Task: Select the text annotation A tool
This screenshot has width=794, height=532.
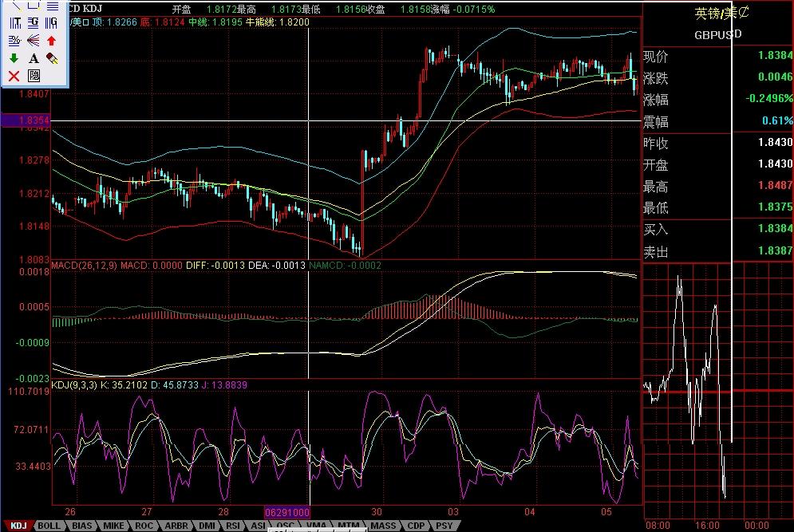Action: [x=34, y=58]
